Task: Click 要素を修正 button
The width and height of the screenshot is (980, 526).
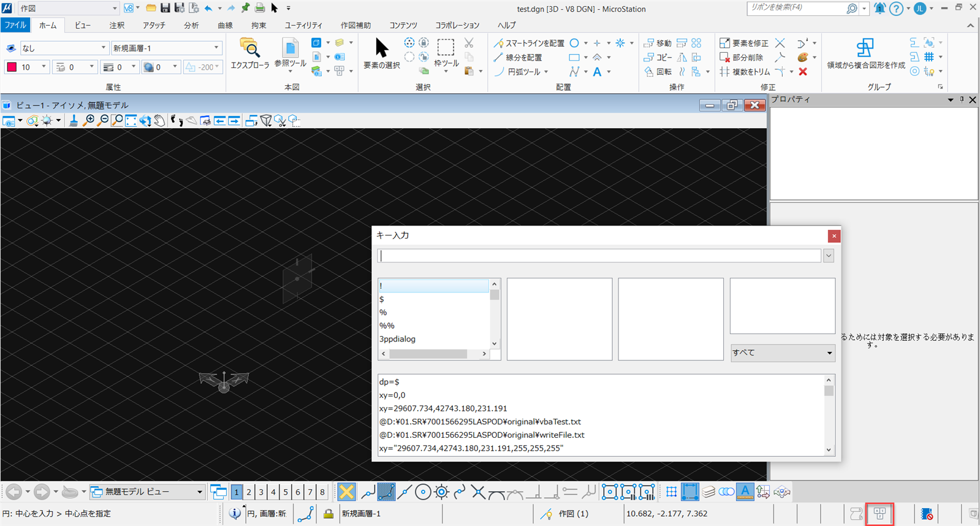Action: [x=743, y=43]
